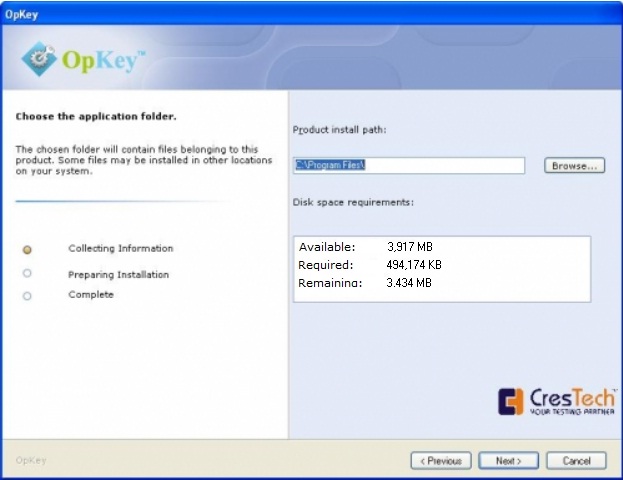
Task: Select the Complete step indicator
Action: 27,296
